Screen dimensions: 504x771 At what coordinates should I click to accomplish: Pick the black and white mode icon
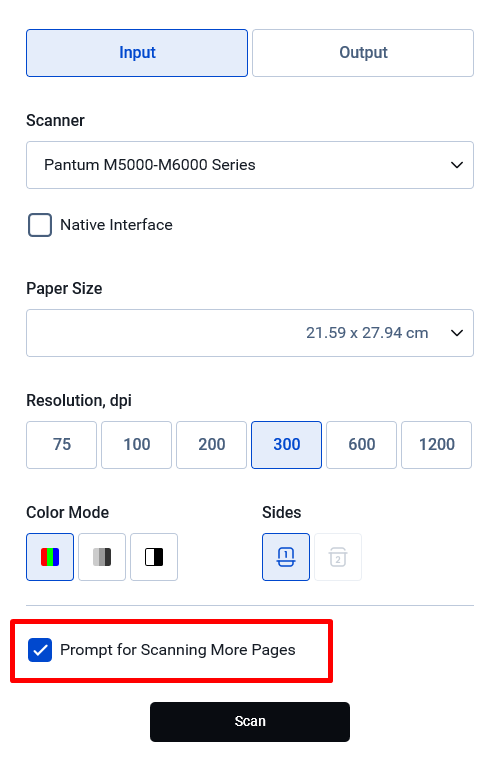(x=154, y=557)
